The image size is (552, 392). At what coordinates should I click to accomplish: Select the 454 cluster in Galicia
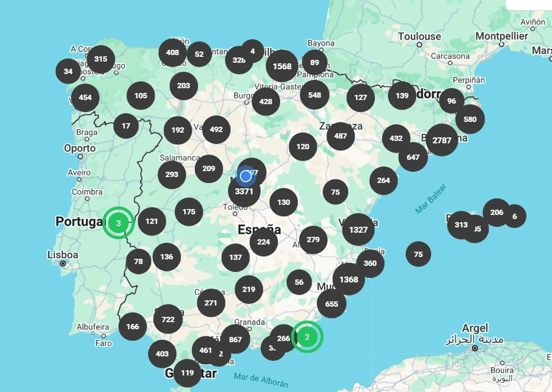click(x=85, y=98)
